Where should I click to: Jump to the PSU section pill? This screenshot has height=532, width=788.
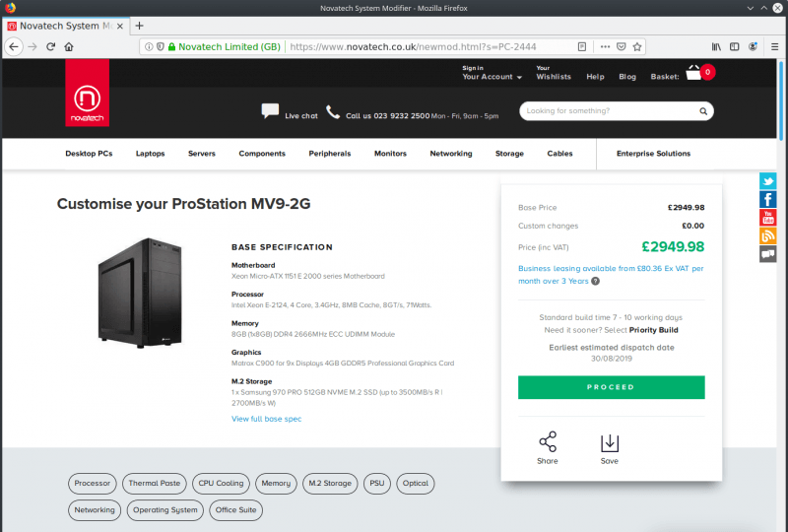pos(377,483)
